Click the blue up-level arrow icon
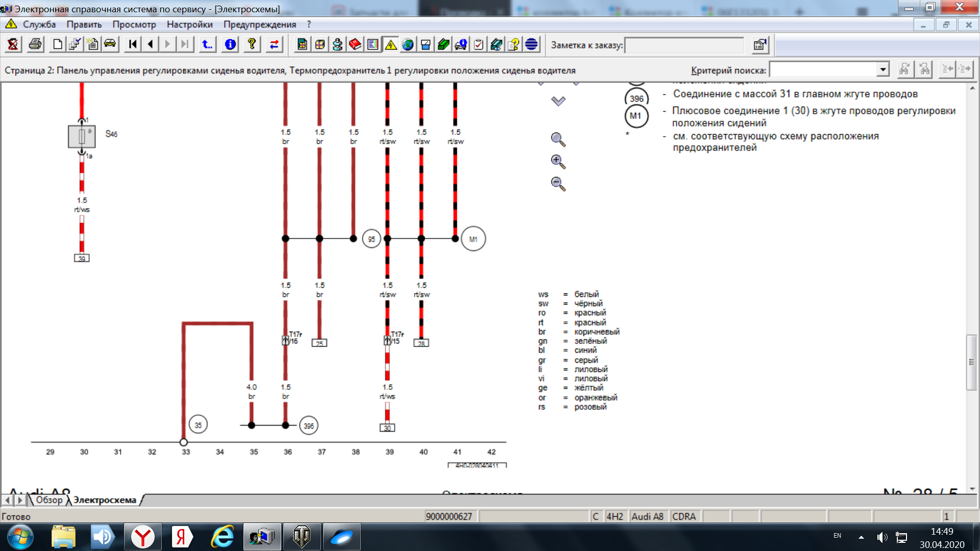Image resolution: width=980 pixels, height=551 pixels. [x=207, y=45]
